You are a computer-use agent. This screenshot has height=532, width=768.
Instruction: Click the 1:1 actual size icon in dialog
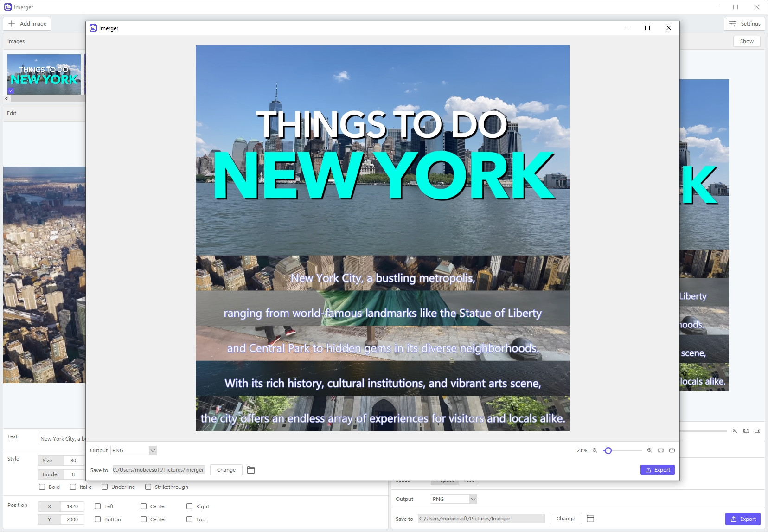coord(672,450)
